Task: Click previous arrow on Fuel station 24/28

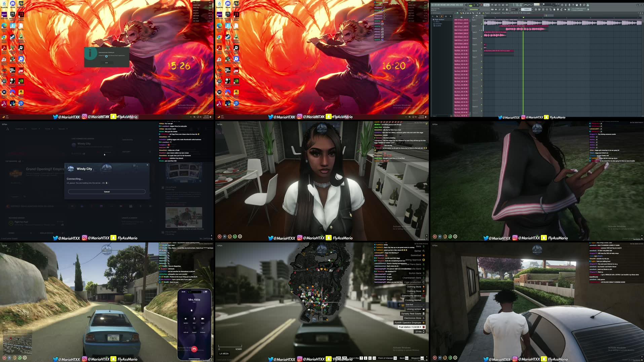Action: click(x=412, y=327)
